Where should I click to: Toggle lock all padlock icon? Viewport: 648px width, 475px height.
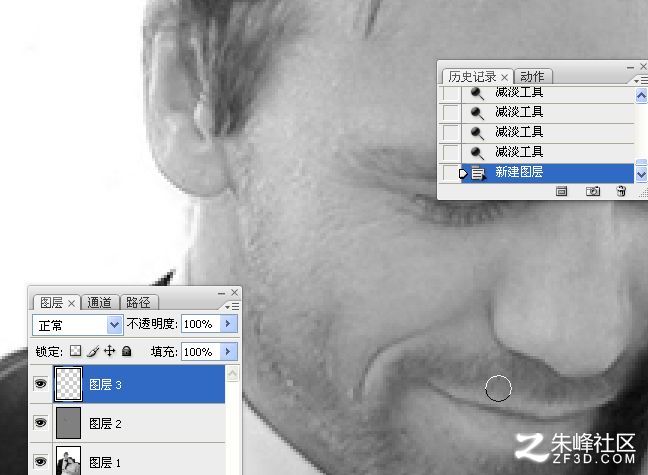[x=127, y=351]
